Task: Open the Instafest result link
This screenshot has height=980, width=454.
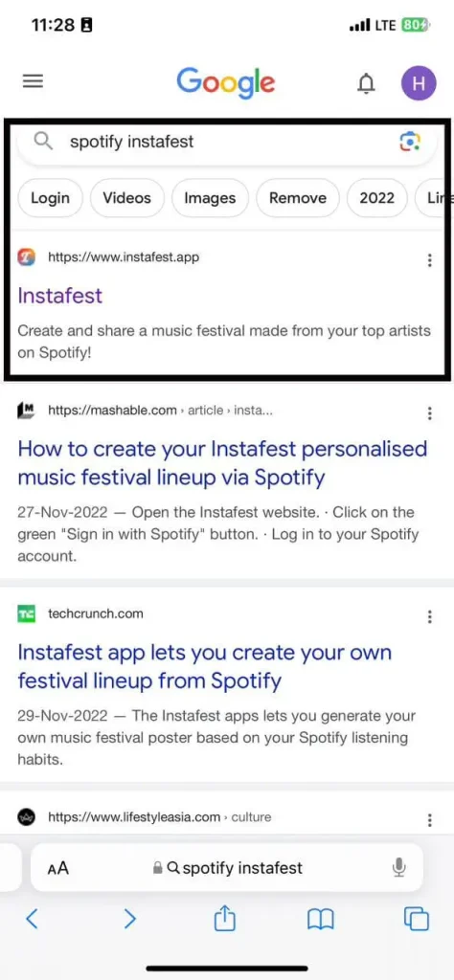Action: (60, 296)
